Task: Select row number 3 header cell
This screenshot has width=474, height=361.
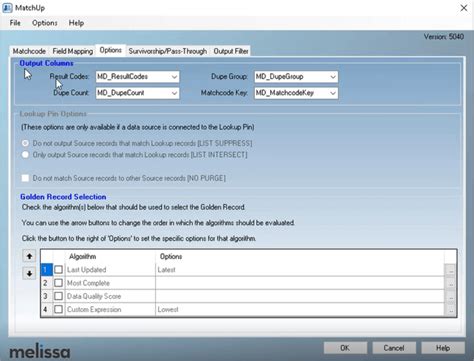Action: point(46,296)
